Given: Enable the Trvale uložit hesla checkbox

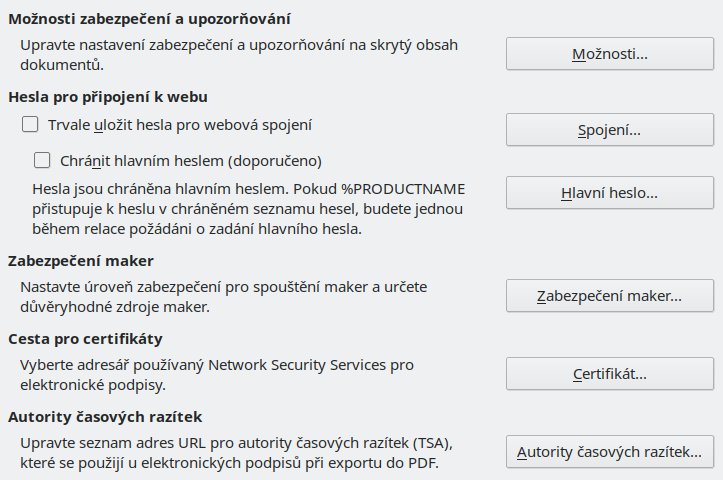Looking at the screenshot, I should 30,126.
